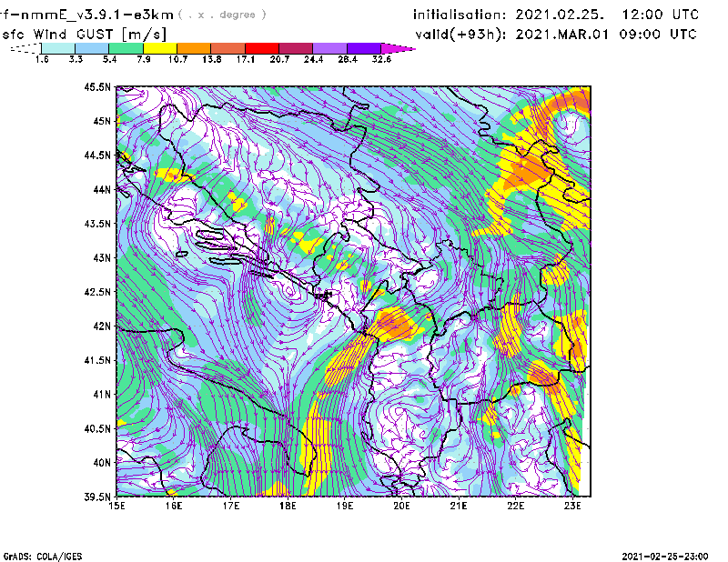Click the 39.5N latitude label
728x562 pixels.
click(97, 497)
